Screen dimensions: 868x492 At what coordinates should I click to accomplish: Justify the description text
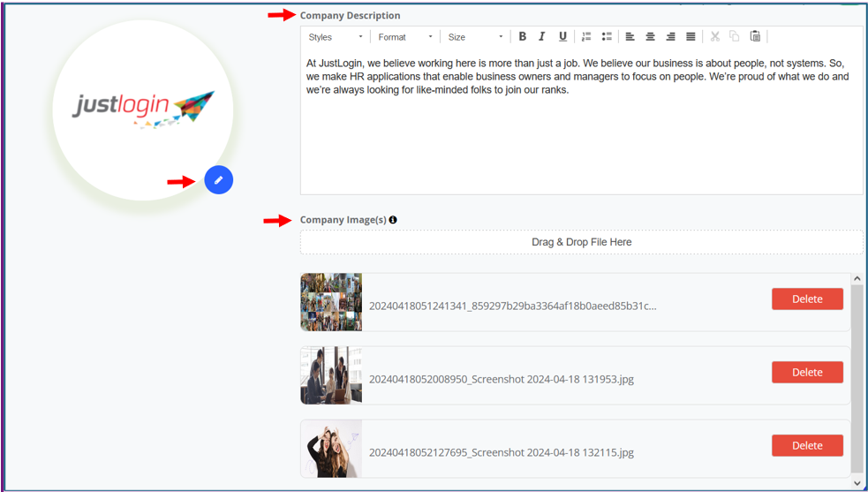(691, 36)
